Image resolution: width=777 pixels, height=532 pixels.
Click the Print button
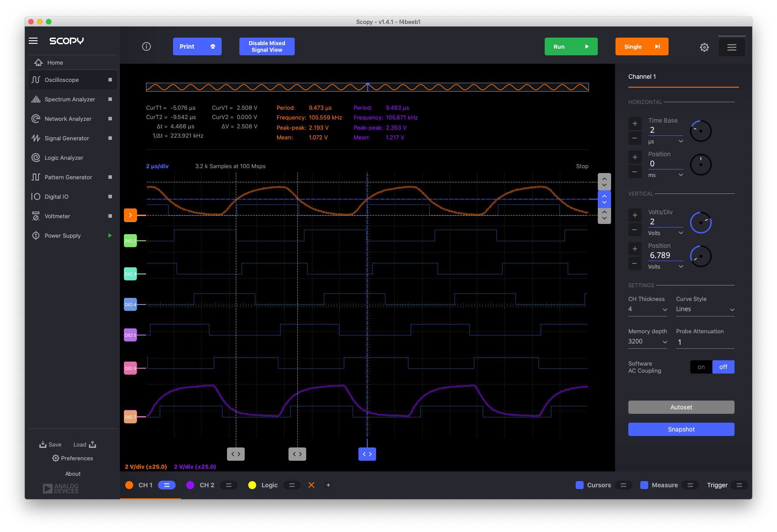tap(197, 46)
